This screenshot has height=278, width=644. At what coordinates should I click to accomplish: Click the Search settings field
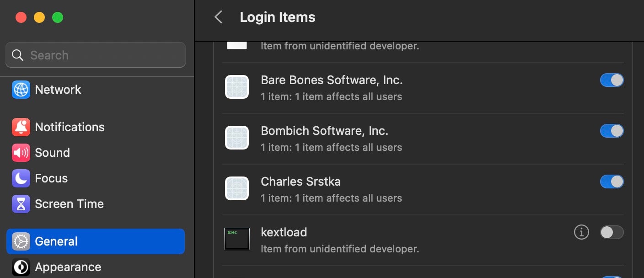click(101, 55)
